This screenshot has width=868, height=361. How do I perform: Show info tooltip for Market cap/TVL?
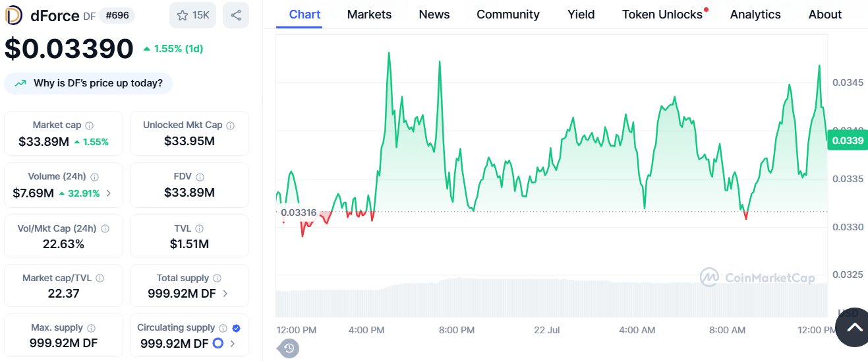[x=100, y=279]
